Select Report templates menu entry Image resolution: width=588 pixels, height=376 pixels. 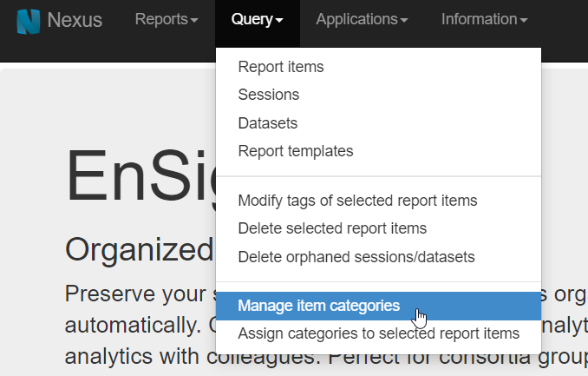pos(378,151)
